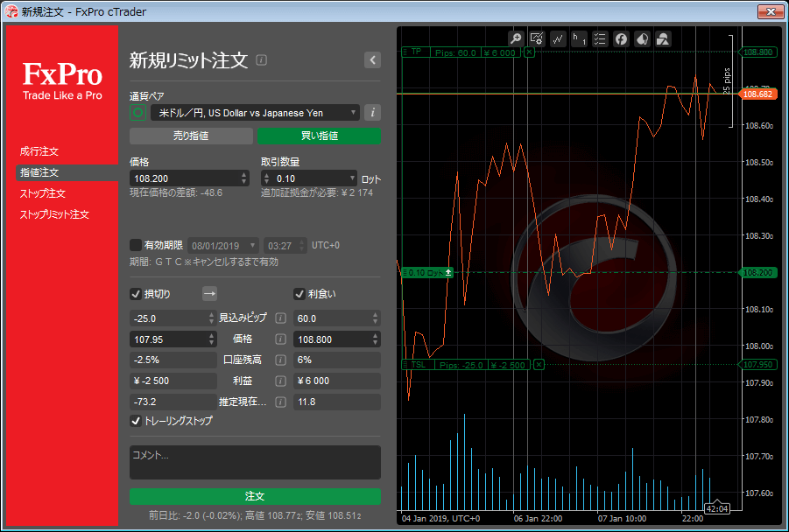Click the stop loss price 107.95 stepper
789x532 pixels.
tap(211, 339)
